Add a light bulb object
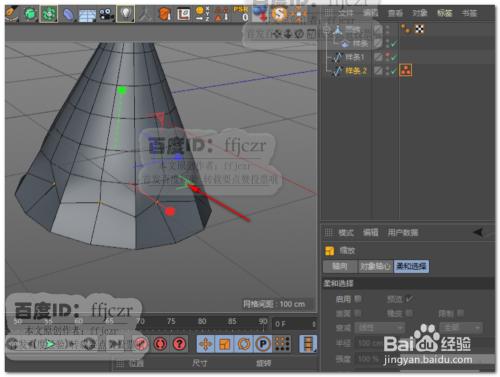This screenshot has width=500, height=377. tap(126, 14)
